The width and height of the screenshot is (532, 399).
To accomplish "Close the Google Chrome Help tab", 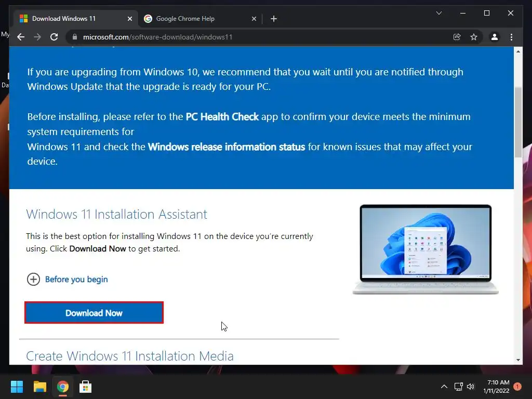I will [x=254, y=19].
